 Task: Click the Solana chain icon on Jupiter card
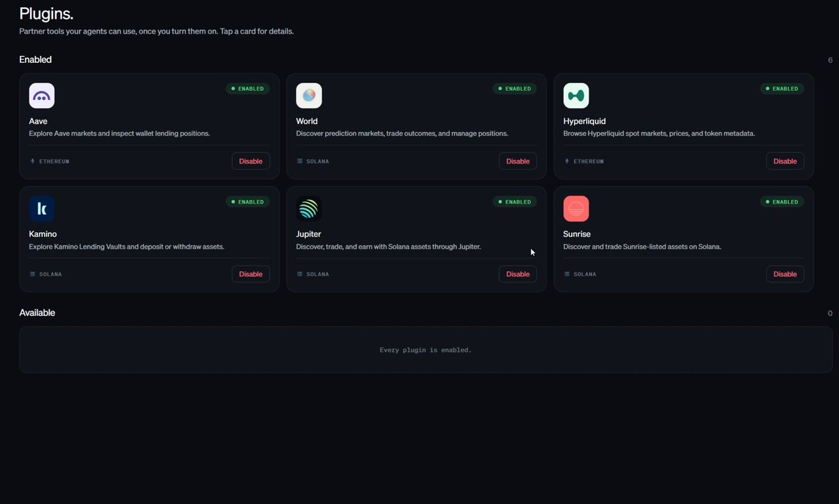(300, 274)
